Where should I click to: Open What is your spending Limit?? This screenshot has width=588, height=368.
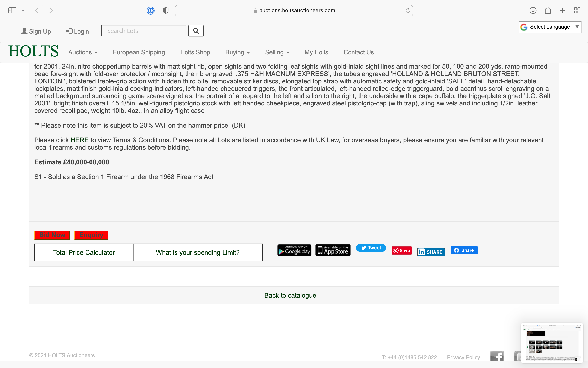point(198,252)
